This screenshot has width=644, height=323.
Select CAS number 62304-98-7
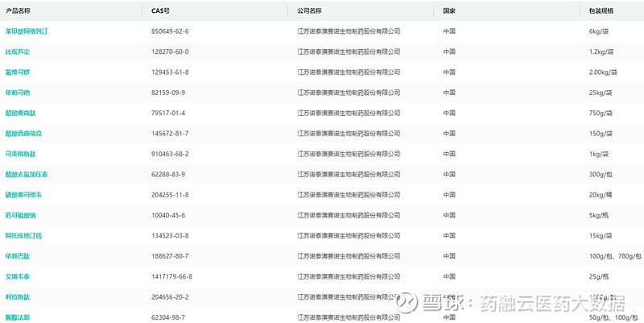pos(168,317)
